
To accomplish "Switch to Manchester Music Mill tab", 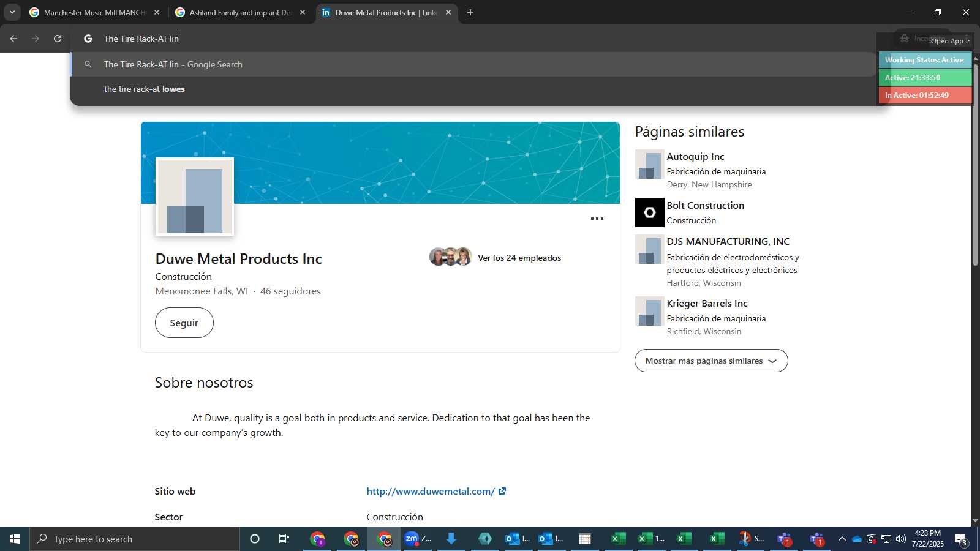I will [x=94, y=12].
